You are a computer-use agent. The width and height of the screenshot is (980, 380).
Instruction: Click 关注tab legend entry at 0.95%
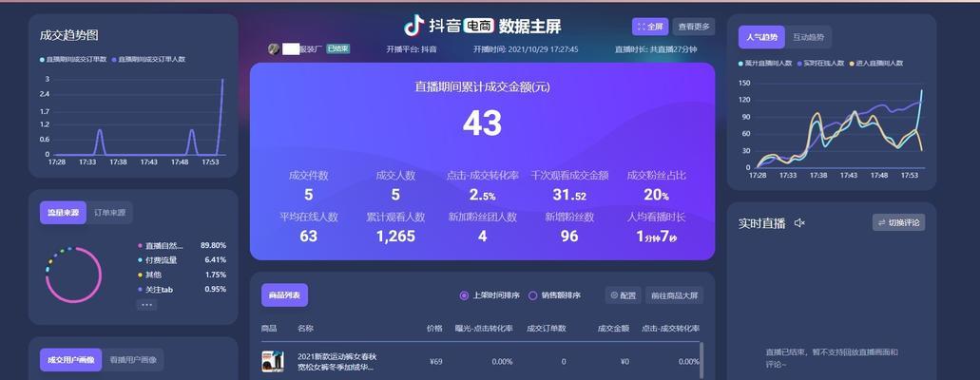(x=182, y=289)
